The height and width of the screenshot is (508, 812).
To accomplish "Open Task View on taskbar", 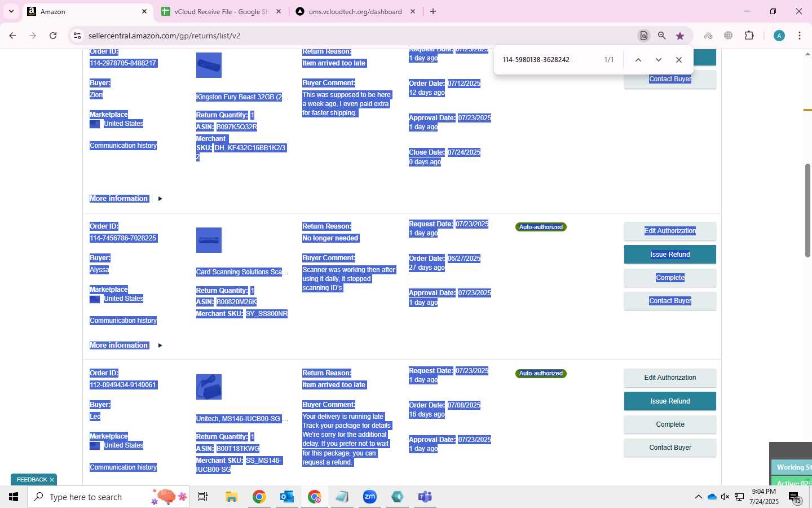I will [x=203, y=497].
